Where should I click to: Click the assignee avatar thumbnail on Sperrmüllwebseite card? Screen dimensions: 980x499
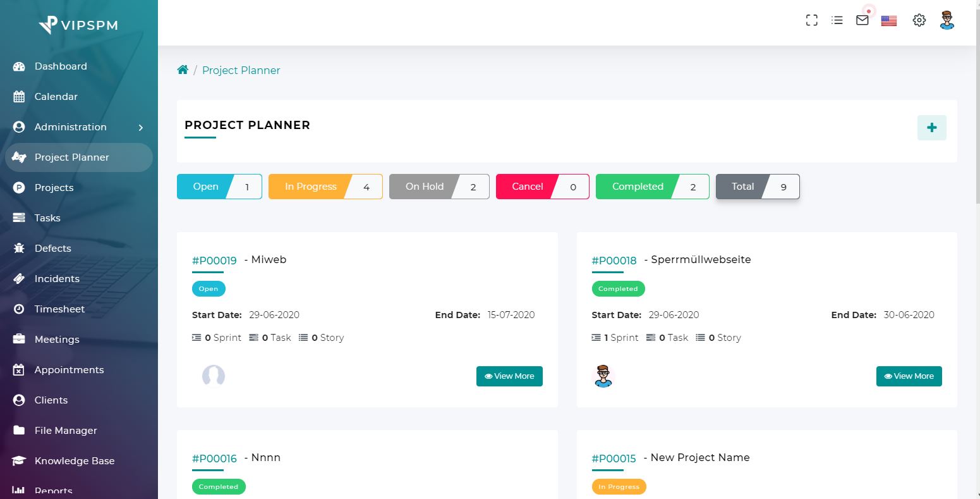pyautogui.click(x=603, y=375)
